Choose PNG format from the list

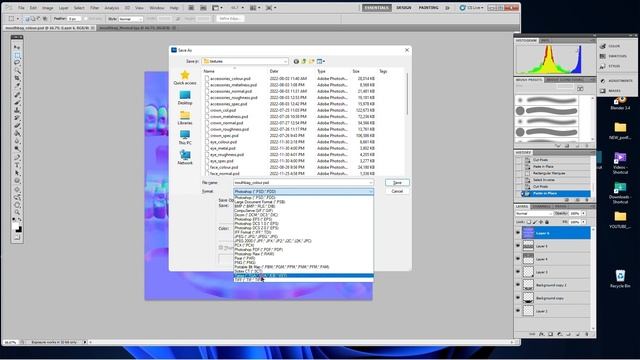pyautogui.click(x=245, y=262)
